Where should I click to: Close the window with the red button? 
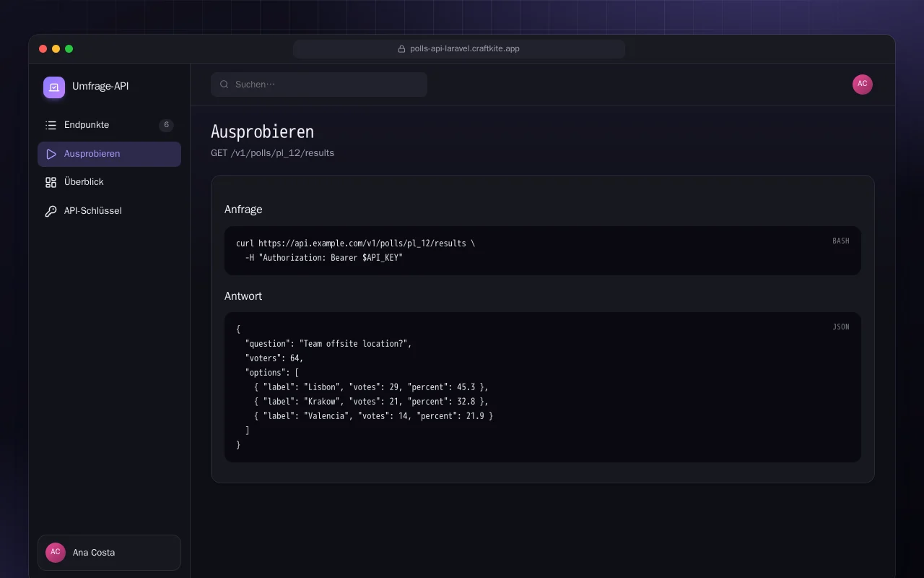coord(43,49)
